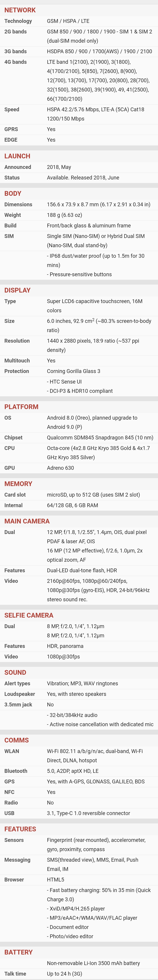Select the Announced label under Launch
158x980 pixels.
point(17,167)
